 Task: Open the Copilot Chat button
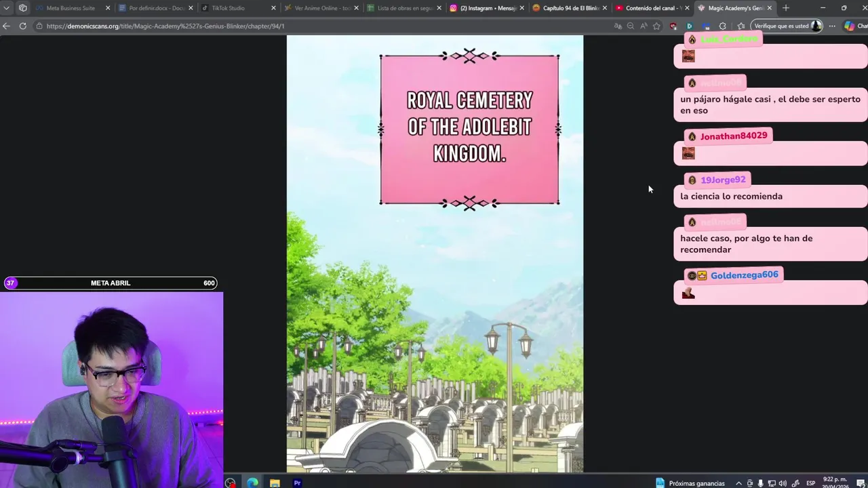[855, 26]
